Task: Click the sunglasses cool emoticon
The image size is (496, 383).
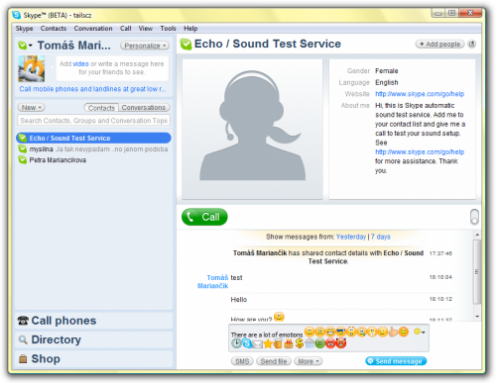Action: tap(341, 331)
